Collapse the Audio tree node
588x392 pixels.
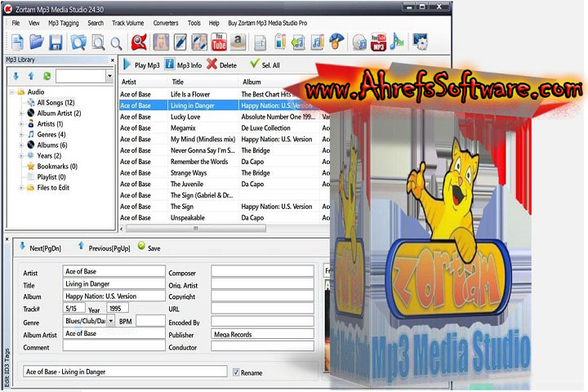pyautogui.click(x=12, y=92)
